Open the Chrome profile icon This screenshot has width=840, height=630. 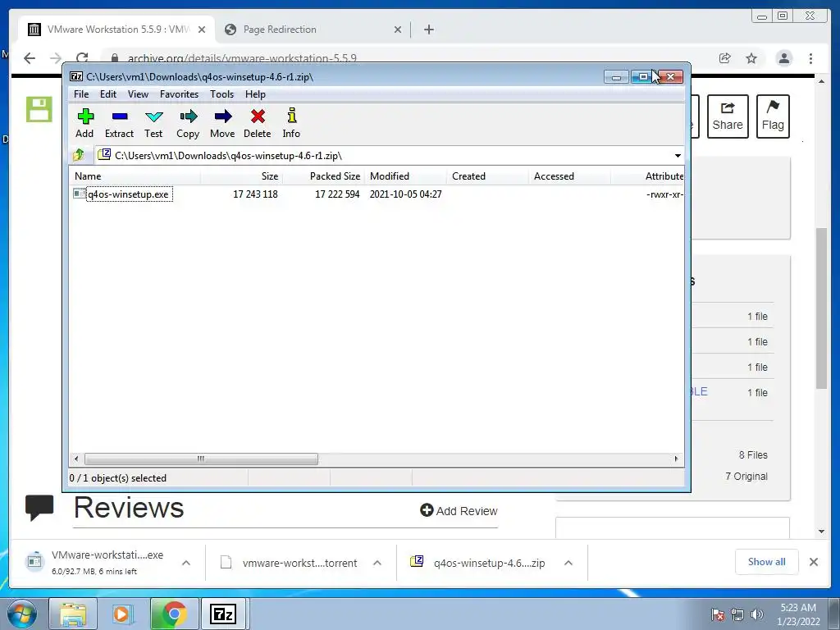pyautogui.click(x=784, y=58)
